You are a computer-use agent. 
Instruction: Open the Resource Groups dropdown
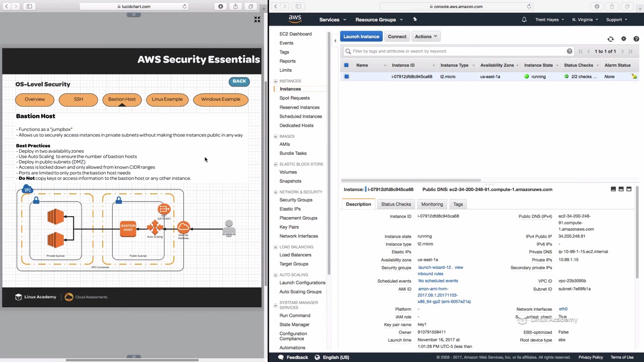pyautogui.click(x=379, y=20)
